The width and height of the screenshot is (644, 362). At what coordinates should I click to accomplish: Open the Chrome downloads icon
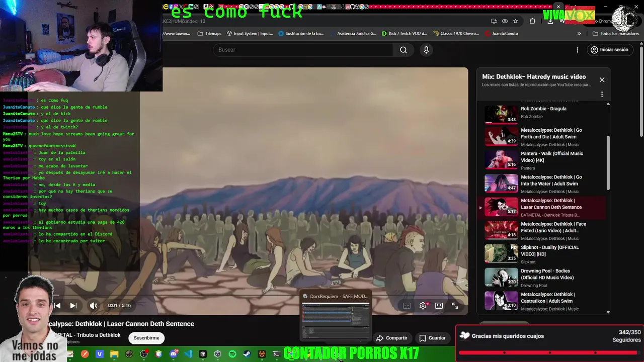pyautogui.click(x=550, y=21)
